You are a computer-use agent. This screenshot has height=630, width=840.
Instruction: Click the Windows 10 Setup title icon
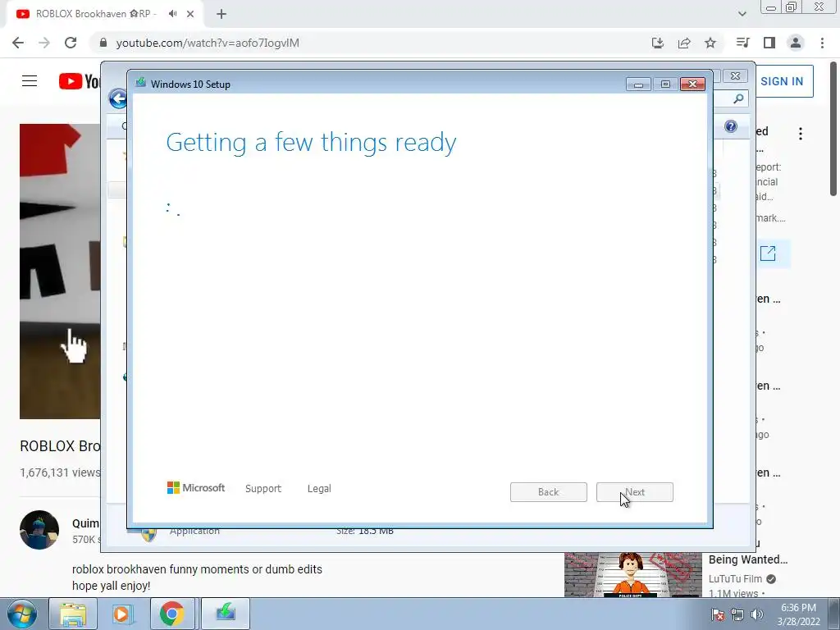pos(141,83)
